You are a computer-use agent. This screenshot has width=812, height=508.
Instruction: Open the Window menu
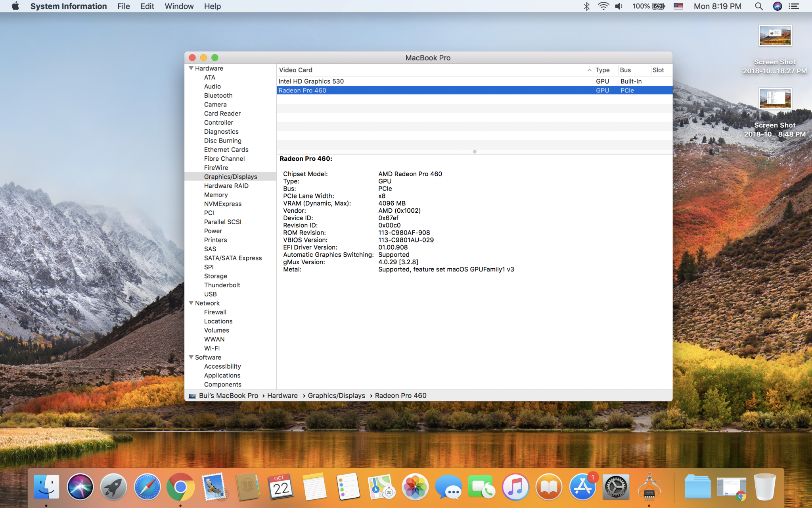[x=179, y=6]
